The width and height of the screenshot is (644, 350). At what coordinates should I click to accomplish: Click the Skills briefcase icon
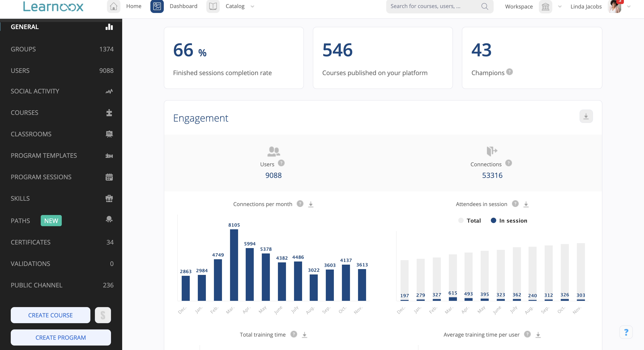[109, 198]
